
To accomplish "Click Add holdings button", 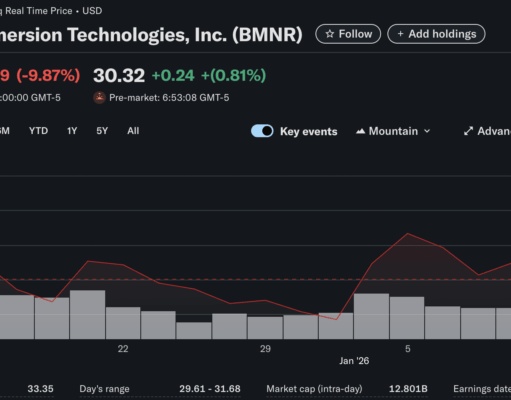I will 436,34.
